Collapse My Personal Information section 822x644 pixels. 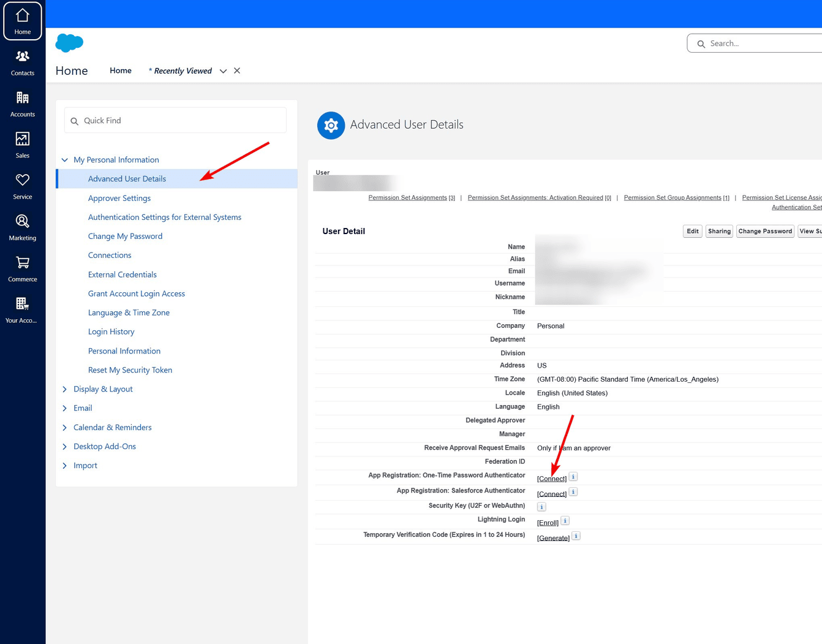click(65, 160)
